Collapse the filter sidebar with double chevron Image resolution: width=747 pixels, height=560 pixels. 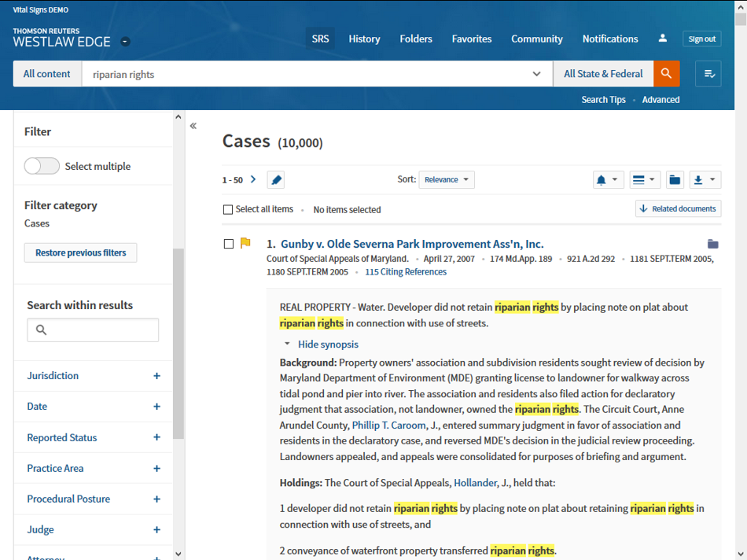pyautogui.click(x=193, y=126)
